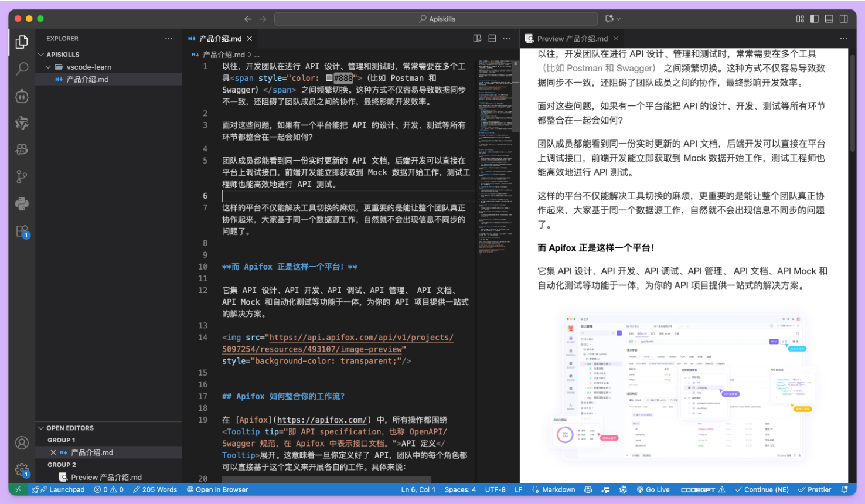Open the Manage gear icon
Viewport: 865px width, 504px height.
point(22,469)
